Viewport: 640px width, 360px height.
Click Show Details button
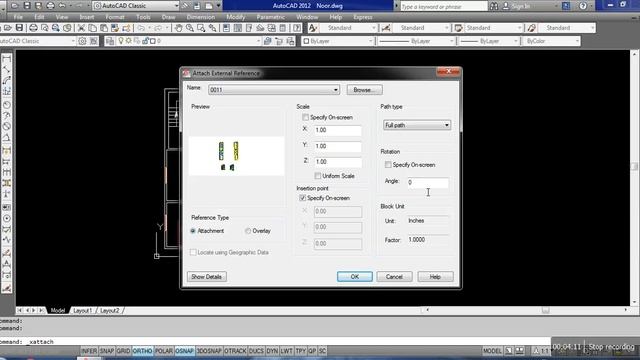207,277
